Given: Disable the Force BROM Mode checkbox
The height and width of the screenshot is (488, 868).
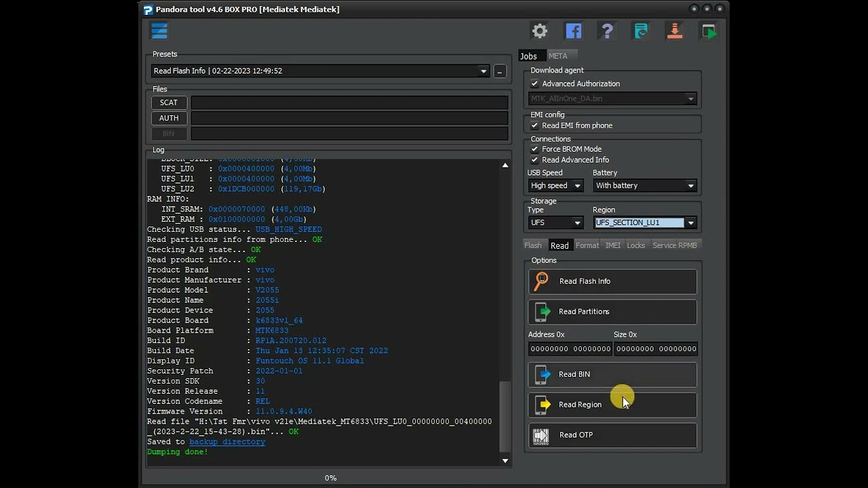Looking at the screenshot, I should click(x=534, y=149).
